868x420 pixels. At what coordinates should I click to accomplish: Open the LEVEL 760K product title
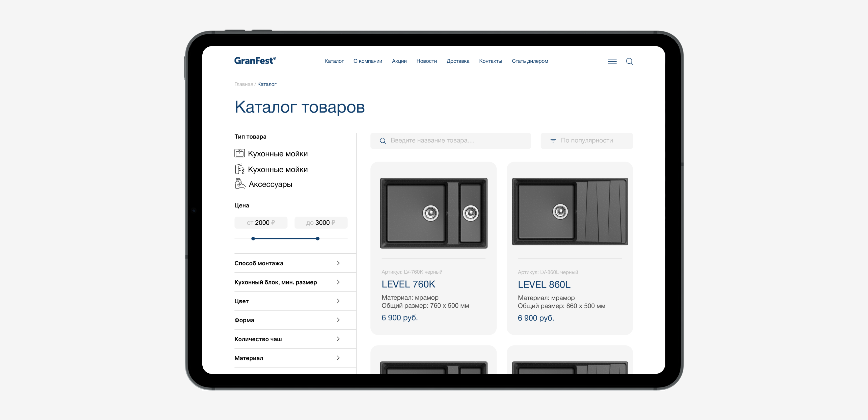[x=409, y=284]
